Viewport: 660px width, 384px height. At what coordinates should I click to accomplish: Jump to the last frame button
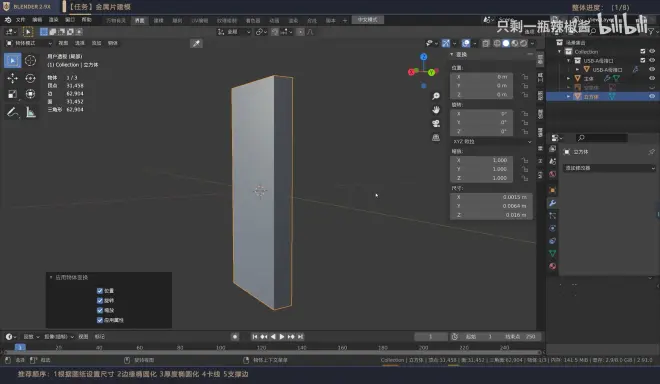click(301, 336)
